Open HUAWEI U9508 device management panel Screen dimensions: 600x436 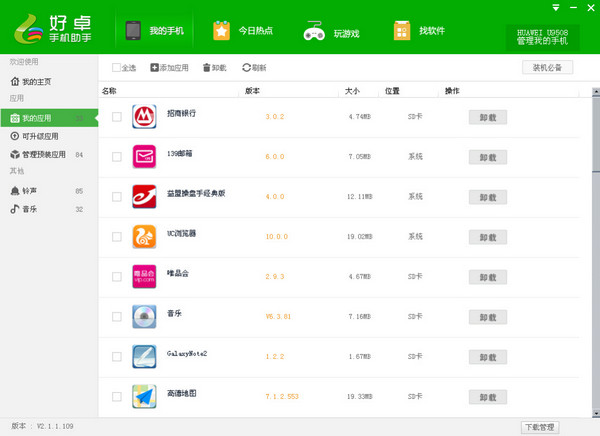click(x=542, y=37)
